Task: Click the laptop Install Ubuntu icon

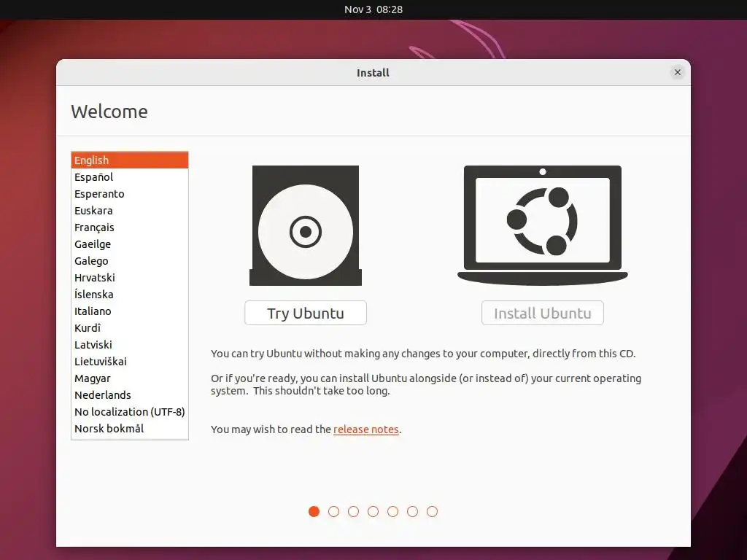Action: 543,226
